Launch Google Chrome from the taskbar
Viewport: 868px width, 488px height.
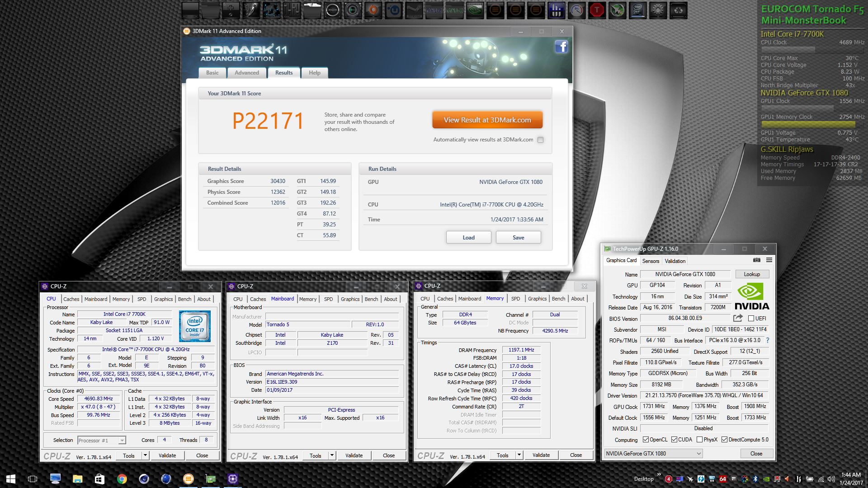(122, 479)
